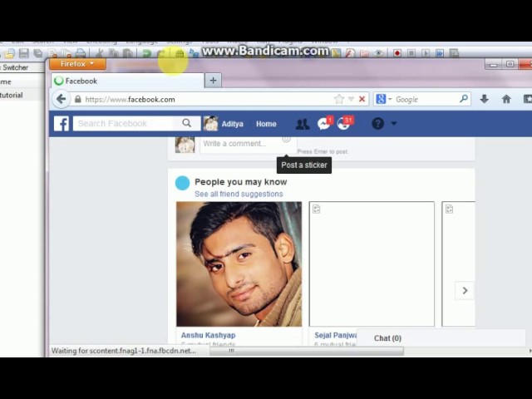Image resolution: width=532 pixels, height=399 pixels.
Task: Click the People you may know heading
Action: pyautogui.click(x=241, y=182)
